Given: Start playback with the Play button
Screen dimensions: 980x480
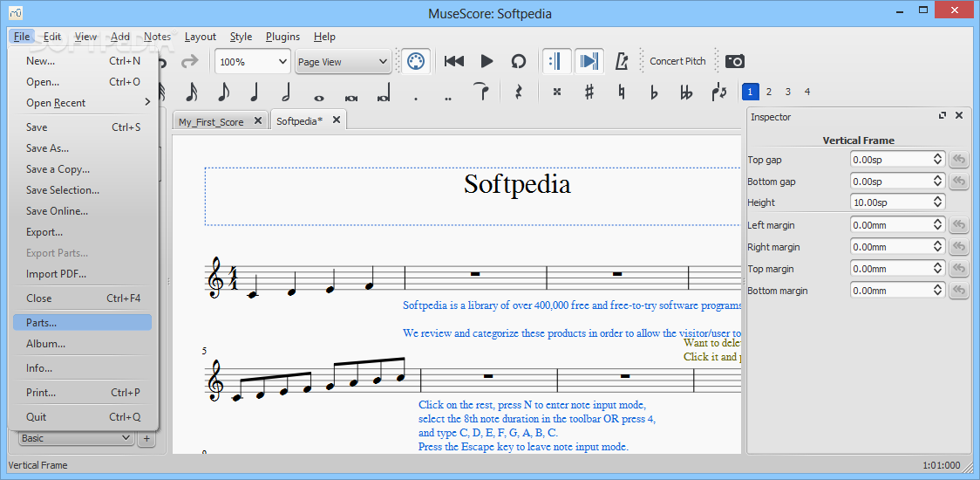Looking at the screenshot, I should [487, 61].
